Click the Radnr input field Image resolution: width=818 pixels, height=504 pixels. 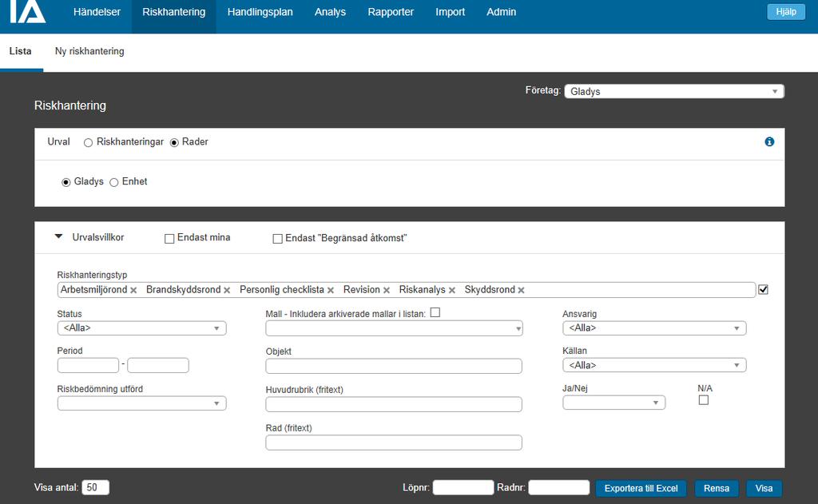(558, 487)
